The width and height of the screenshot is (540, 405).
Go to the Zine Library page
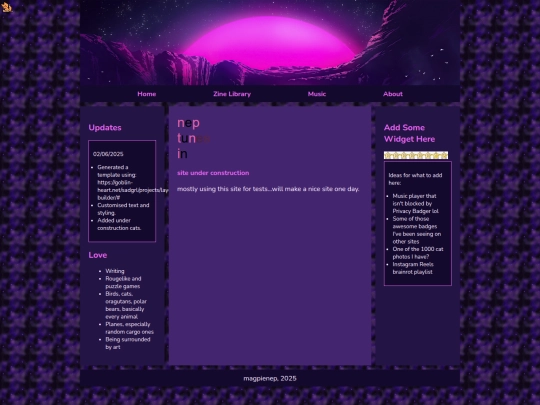coord(232,94)
